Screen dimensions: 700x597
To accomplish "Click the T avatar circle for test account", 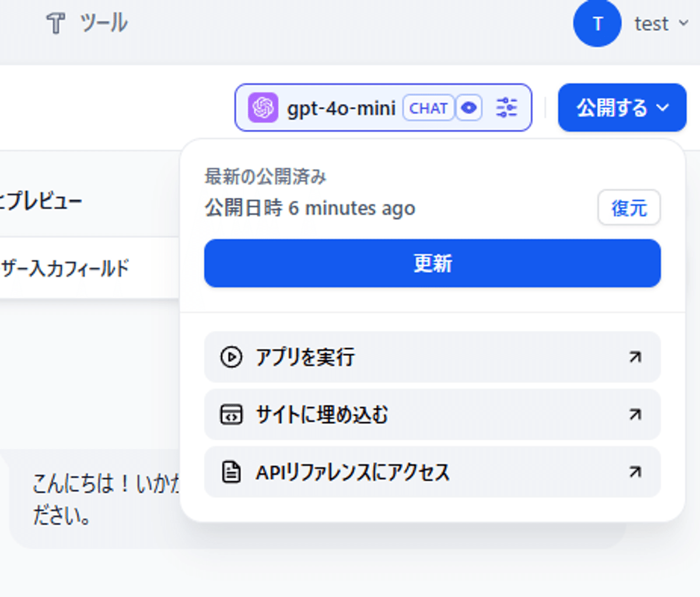I will [597, 24].
